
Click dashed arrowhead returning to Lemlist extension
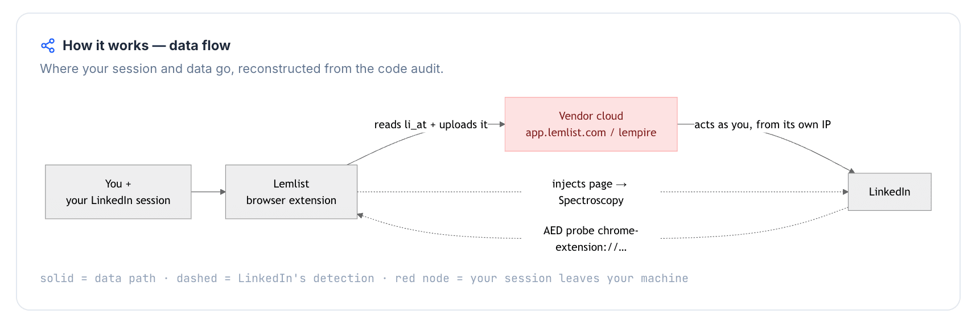[360, 215]
